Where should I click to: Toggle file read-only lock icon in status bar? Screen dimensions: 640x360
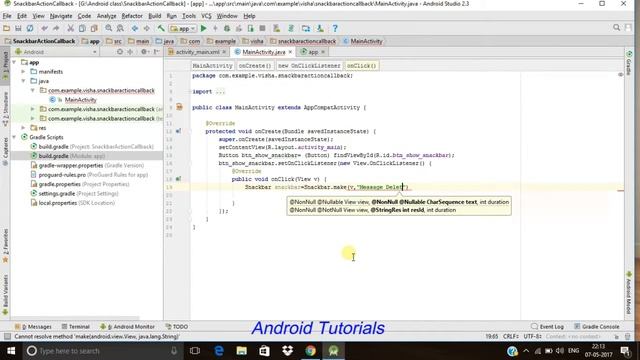tap(616, 336)
